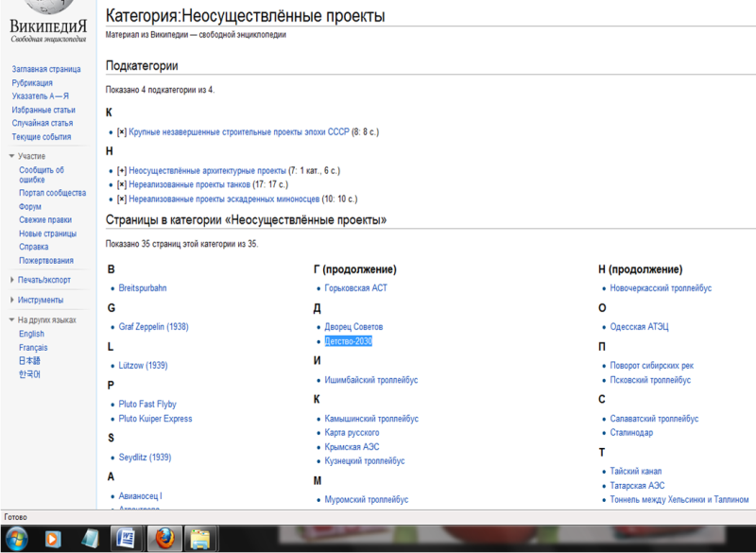
Task: Follow the Graf Zeppelin (1938) link
Action: tap(153, 327)
